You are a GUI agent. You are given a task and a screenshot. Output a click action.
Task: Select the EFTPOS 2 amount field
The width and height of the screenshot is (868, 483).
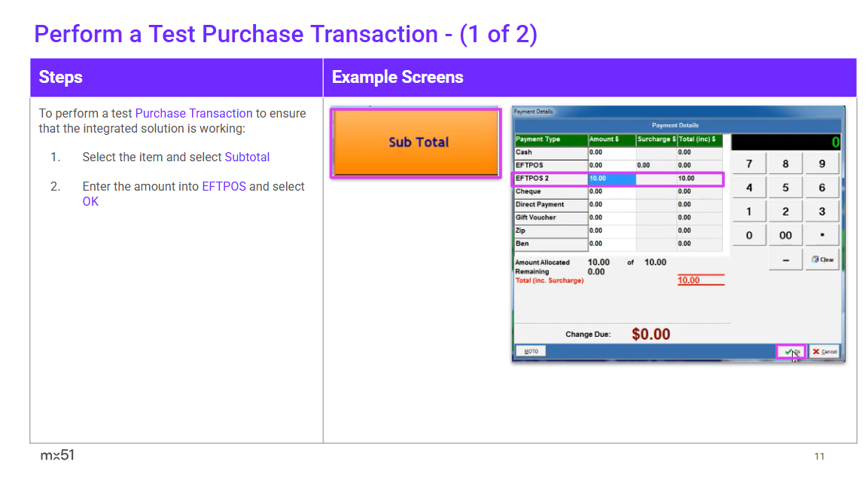[x=611, y=179]
